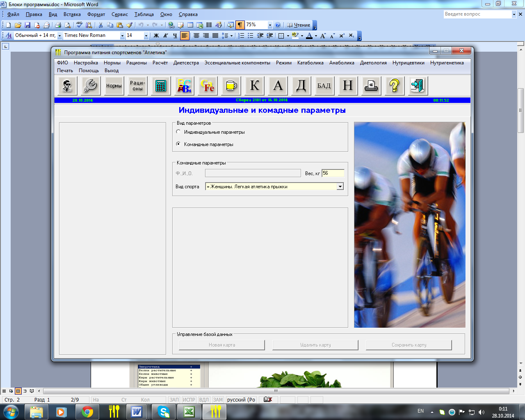525x420 pixels.
Task: Click the exit door icon
Action: 418,86
